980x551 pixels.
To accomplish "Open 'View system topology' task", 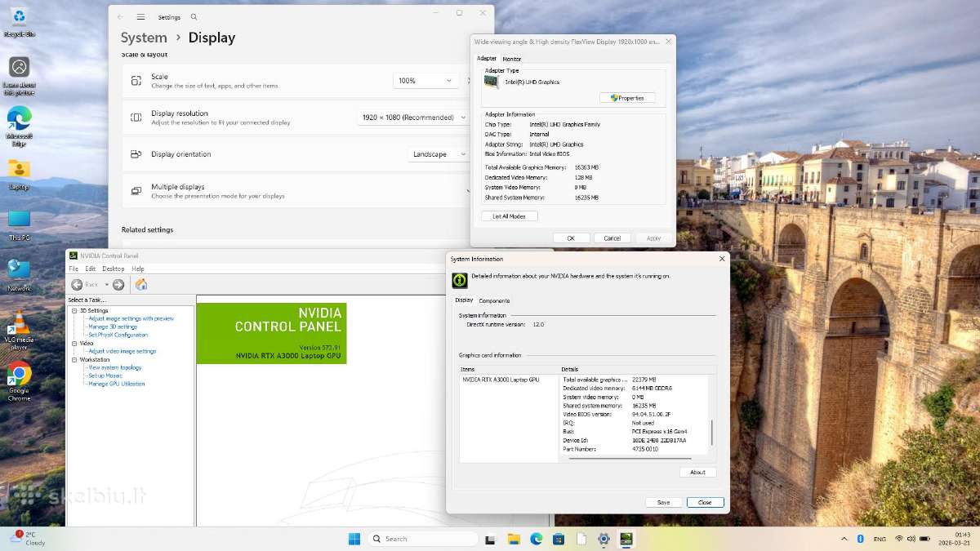I will point(114,367).
